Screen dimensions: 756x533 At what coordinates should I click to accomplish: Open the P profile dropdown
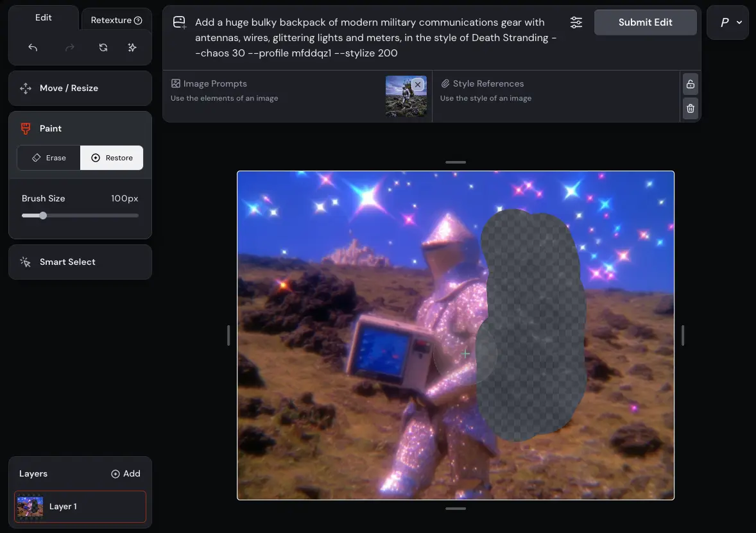coord(728,22)
